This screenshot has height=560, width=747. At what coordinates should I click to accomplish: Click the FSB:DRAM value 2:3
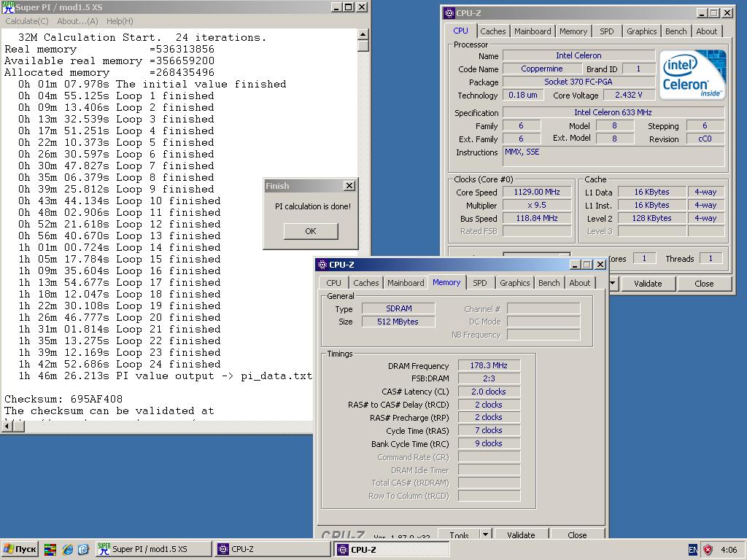coord(489,378)
